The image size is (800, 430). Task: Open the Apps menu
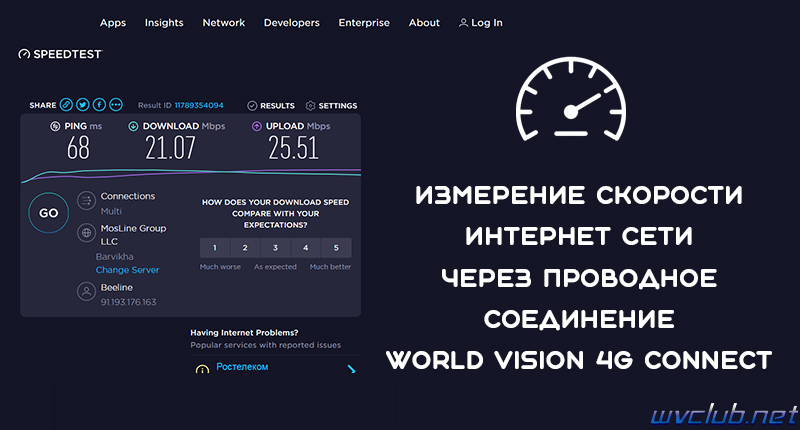pyautogui.click(x=113, y=23)
